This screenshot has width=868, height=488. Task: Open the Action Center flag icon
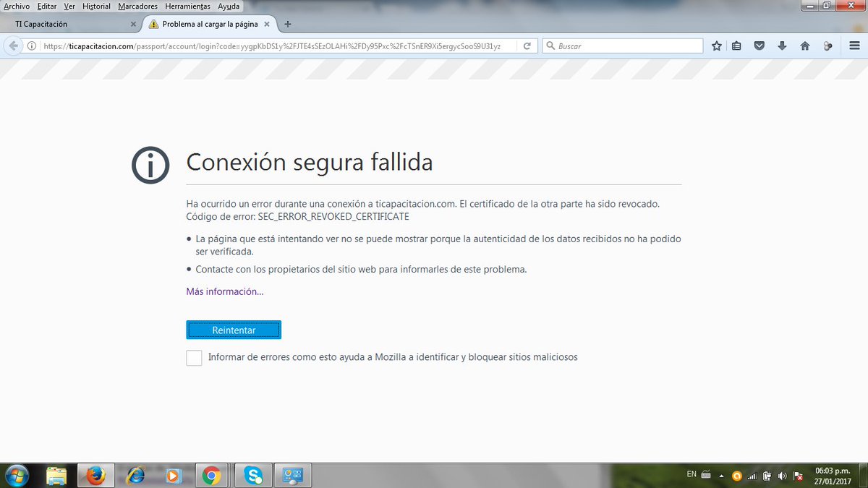point(799,476)
